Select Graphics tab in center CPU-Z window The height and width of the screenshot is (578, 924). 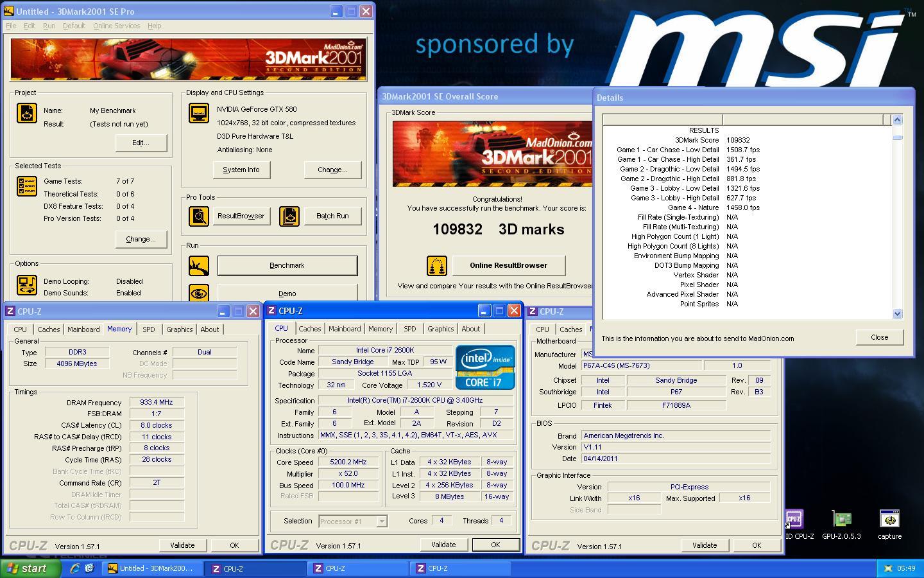(x=440, y=329)
